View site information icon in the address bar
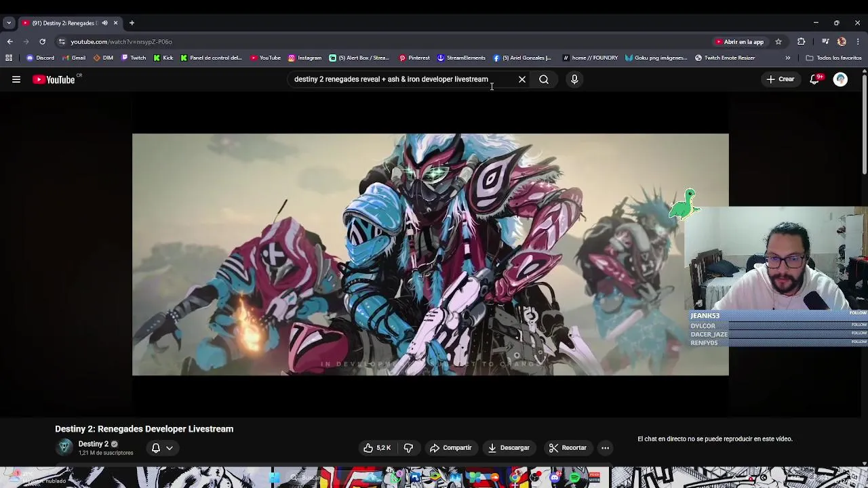 click(x=62, y=42)
